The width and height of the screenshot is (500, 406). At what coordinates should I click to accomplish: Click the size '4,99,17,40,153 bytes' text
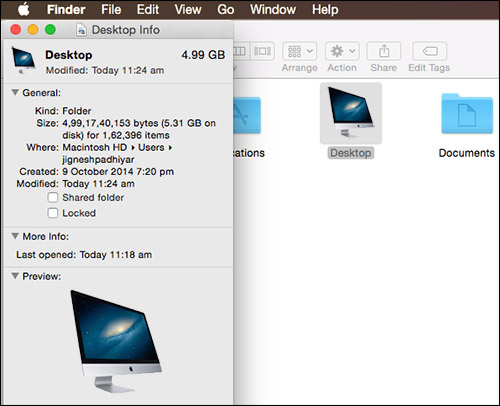(x=110, y=123)
